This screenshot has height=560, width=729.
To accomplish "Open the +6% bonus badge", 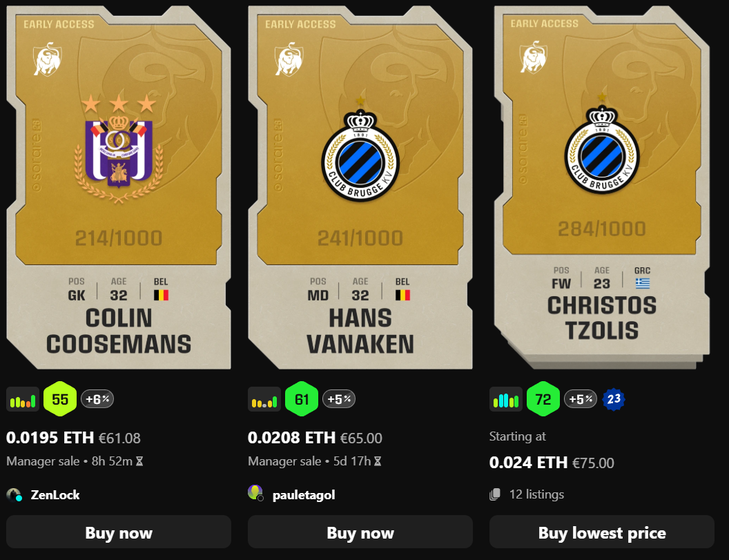I will [x=97, y=399].
